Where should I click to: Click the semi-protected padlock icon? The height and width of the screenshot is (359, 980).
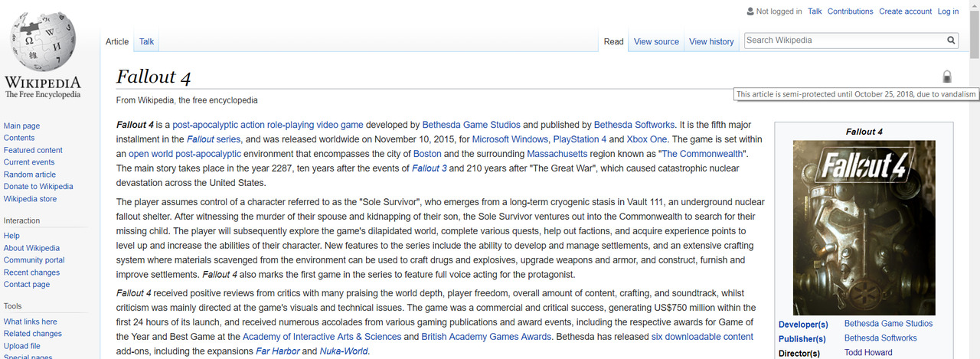946,77
